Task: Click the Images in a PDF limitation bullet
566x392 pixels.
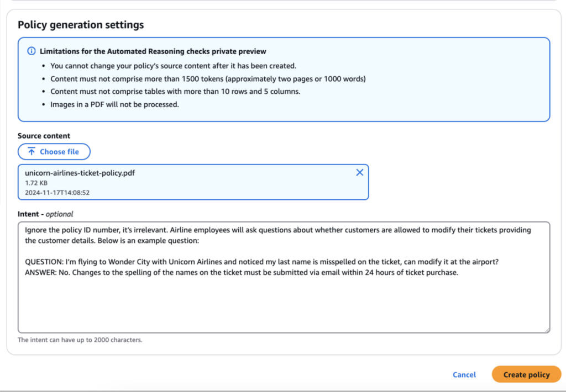Action: (x=115, y=104)
